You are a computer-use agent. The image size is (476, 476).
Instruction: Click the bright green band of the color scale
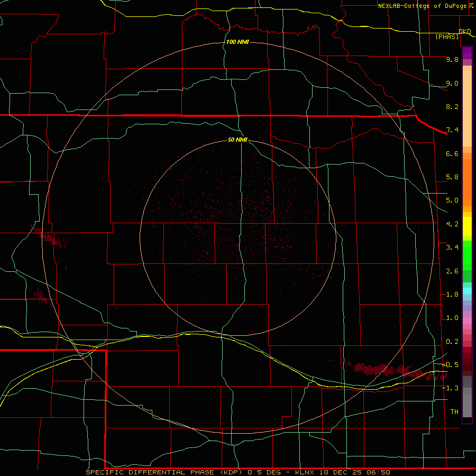tap(467, 255)
